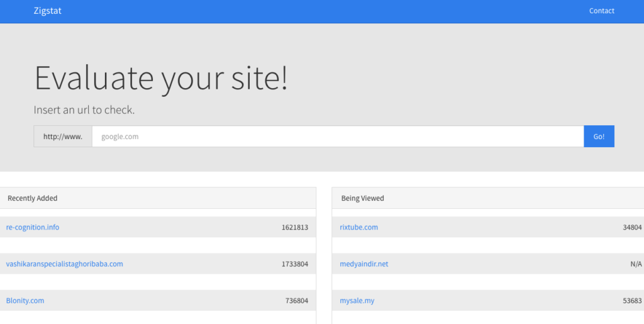Click the Being Viewed panel header

click(x=488, y=198)
